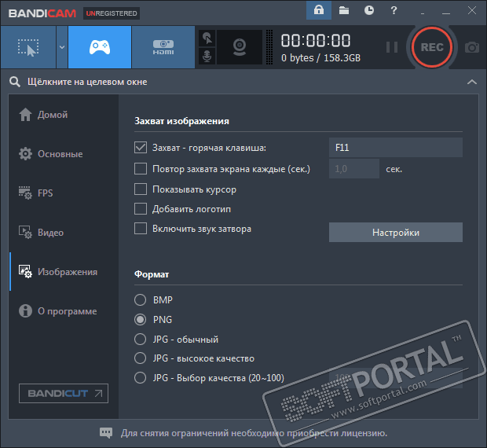Open help question mark icon
487x448 pixels.
point(394,10)
